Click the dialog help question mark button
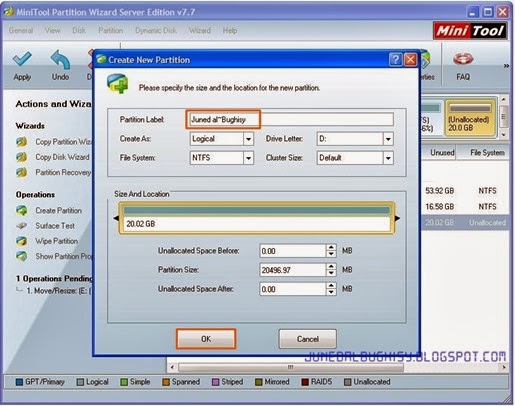The image size is (515, 406). click(396, 60)
